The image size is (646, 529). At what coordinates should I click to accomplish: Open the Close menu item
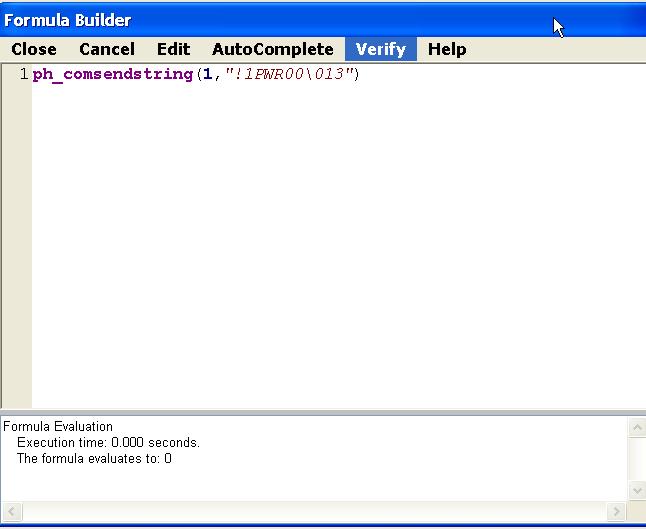coord(34,49)
